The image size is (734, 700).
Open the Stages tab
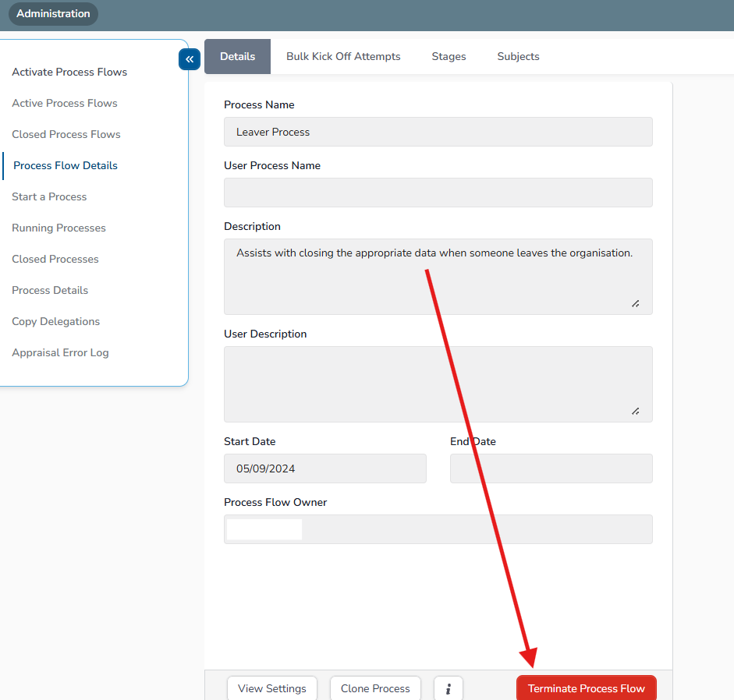point(449,56)
